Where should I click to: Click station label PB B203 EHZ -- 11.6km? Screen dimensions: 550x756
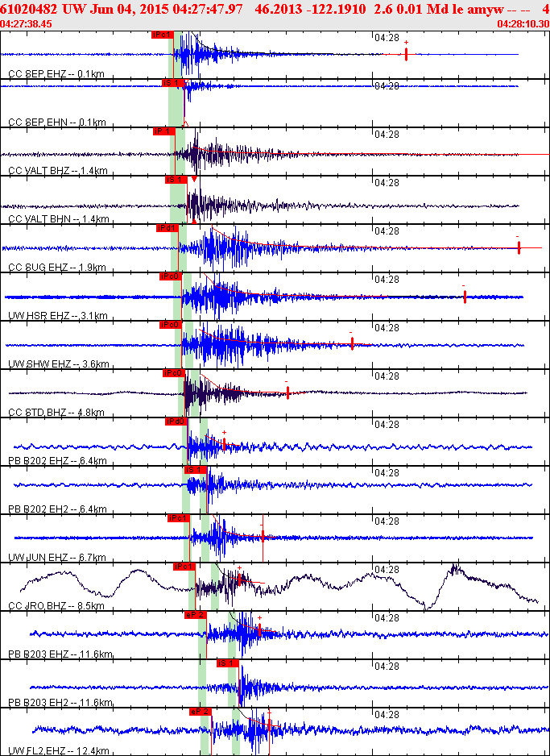coord(60,654)
